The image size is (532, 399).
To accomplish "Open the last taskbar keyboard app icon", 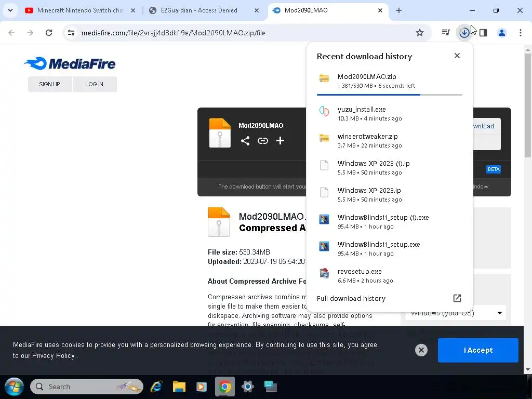I will (x=270, y=387).
